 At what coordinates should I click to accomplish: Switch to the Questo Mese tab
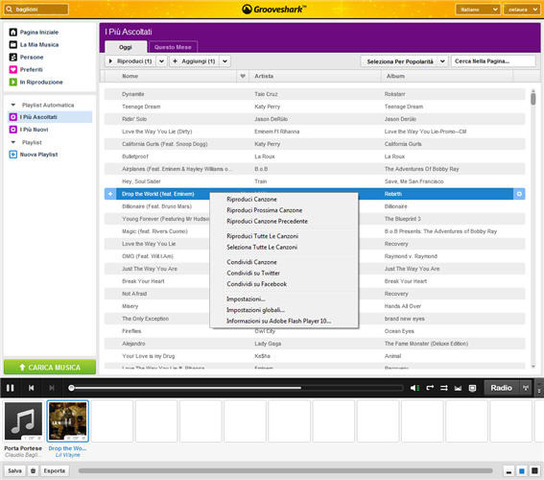tap(173, 47)
